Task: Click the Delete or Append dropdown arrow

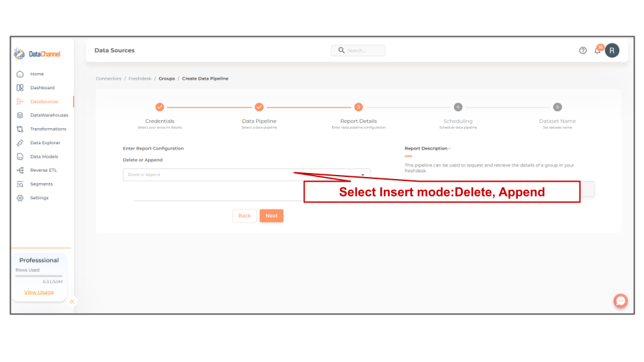Action: click(363, 175)
